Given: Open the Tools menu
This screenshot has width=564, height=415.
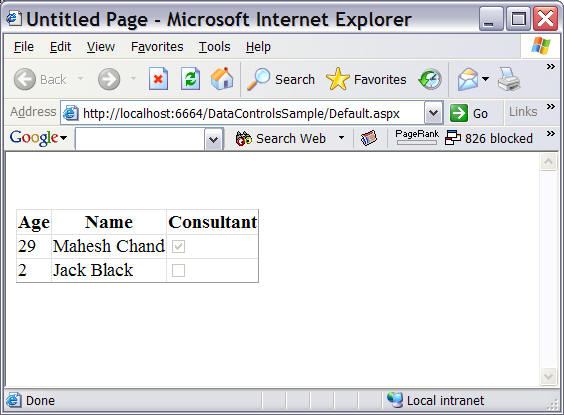Looking at the screenshot, I should tap(215, 47).
